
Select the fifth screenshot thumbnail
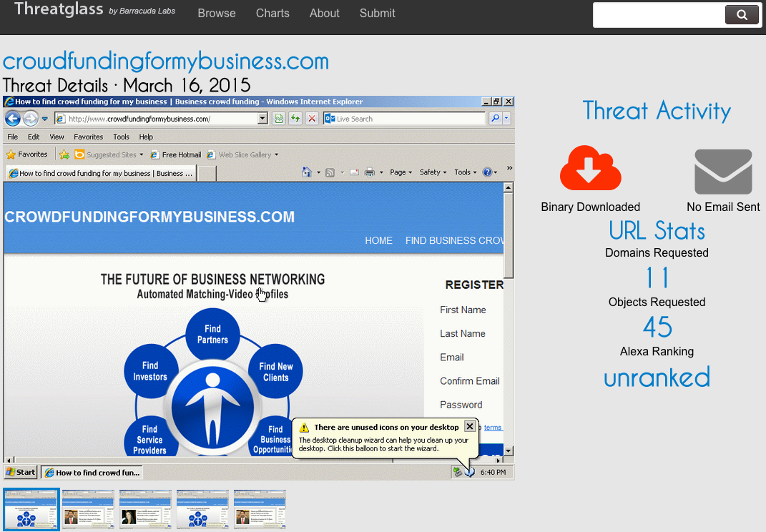(x=260, y=509)
